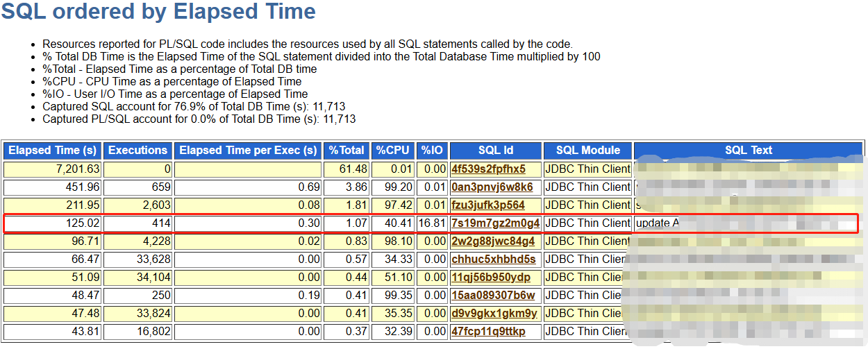Open SQL Id link 11qj56b950ydp
868x349 pixels.
(490, 278)
